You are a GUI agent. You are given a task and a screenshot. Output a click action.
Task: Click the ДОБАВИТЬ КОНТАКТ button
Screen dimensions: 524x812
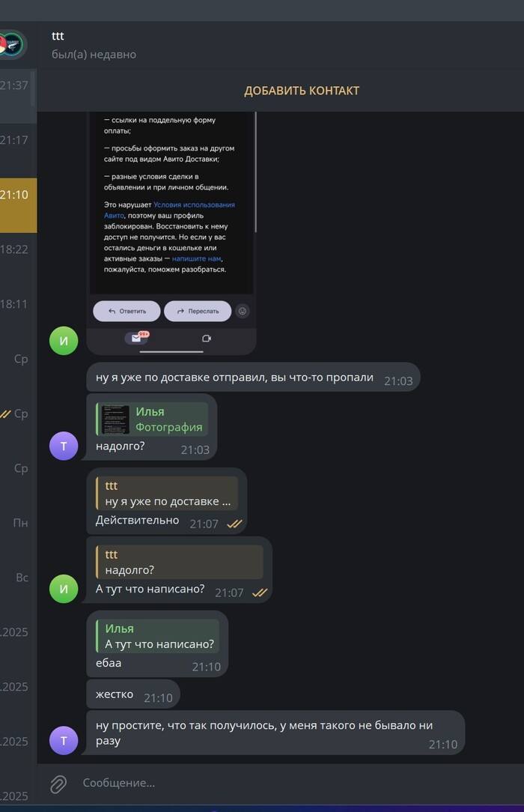[302, 91]
